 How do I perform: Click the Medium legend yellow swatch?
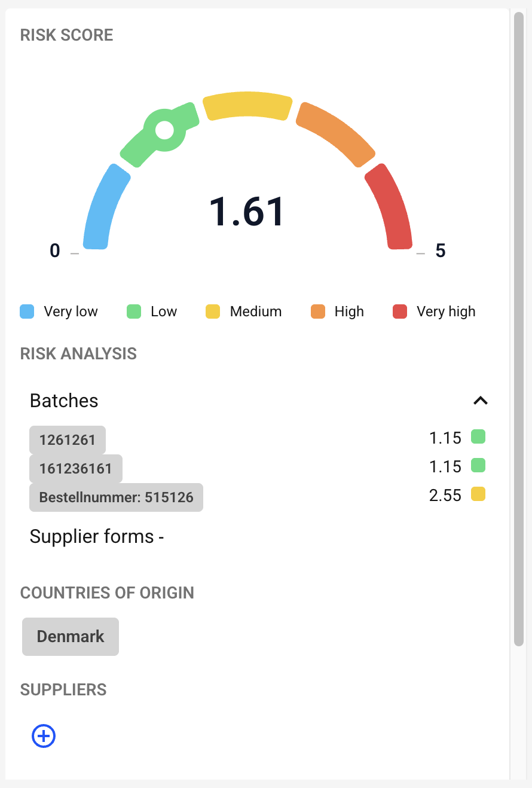(213, 311)
